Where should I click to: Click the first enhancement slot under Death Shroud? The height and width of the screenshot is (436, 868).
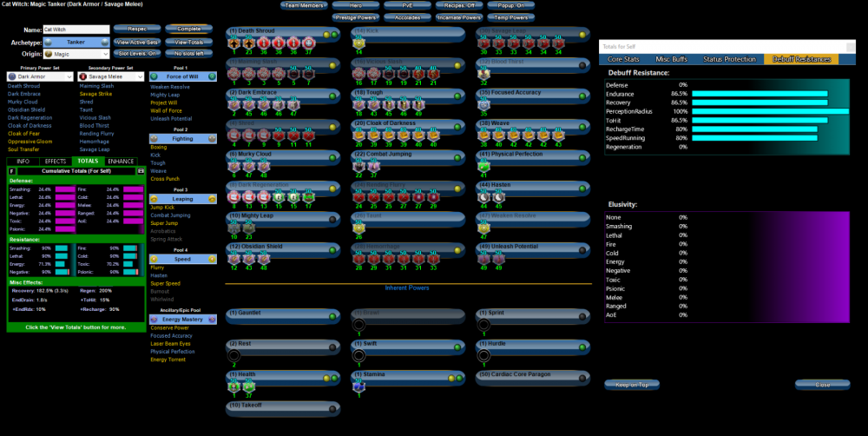(234, 43)
